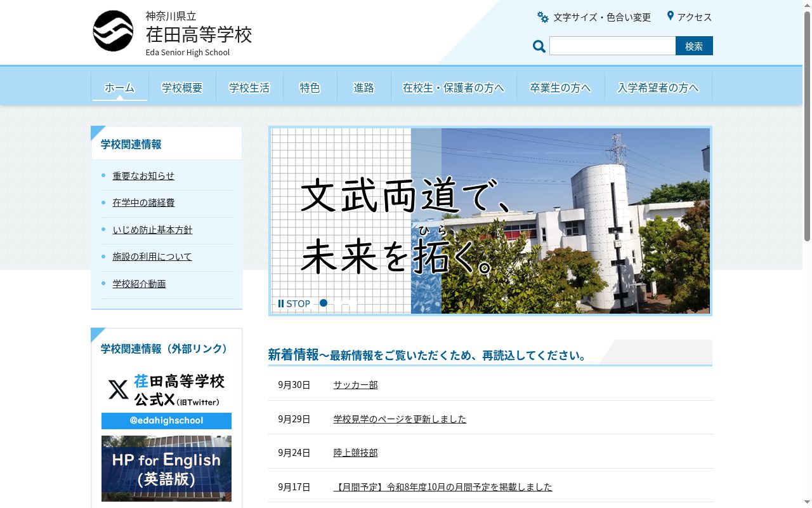Open the 重要なお知らせ link

[143, 176]
